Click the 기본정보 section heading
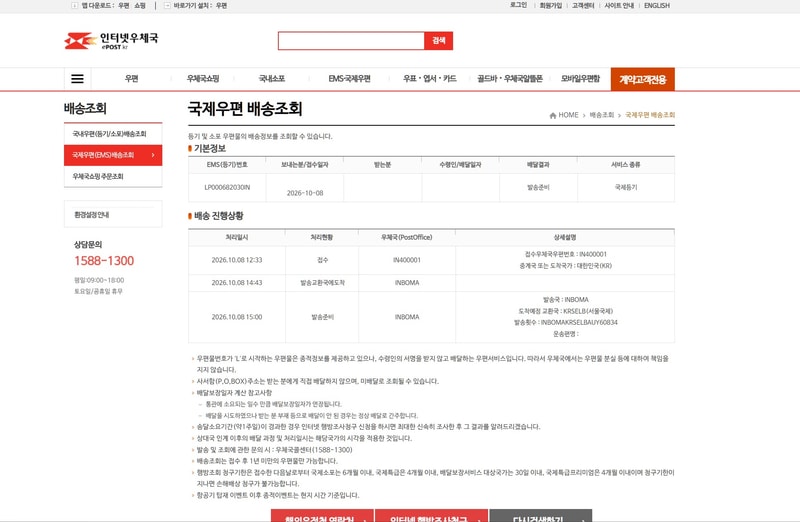800x522 pixels. [x=210, y=148]
